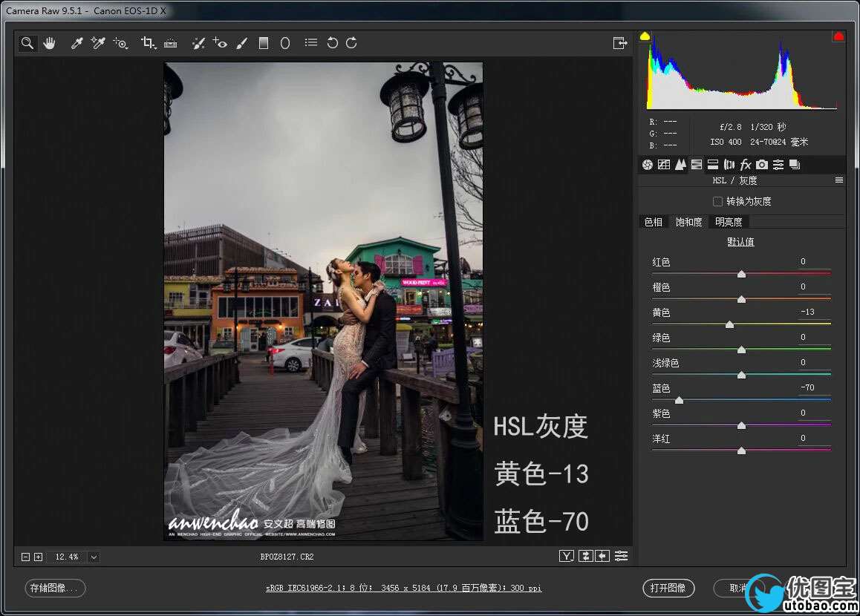
Task: Toggle the yellow shadow clipping warning
Action: point(645,36)
